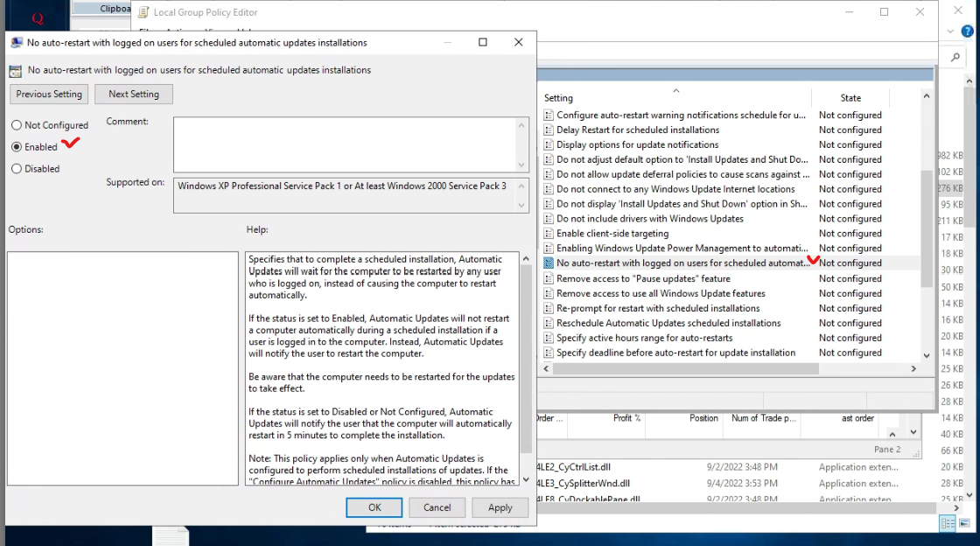980x546 pixels.
Task: Click icon of Reschedule Automatic Updates scheduled installations
Action: tap(549, 323)
